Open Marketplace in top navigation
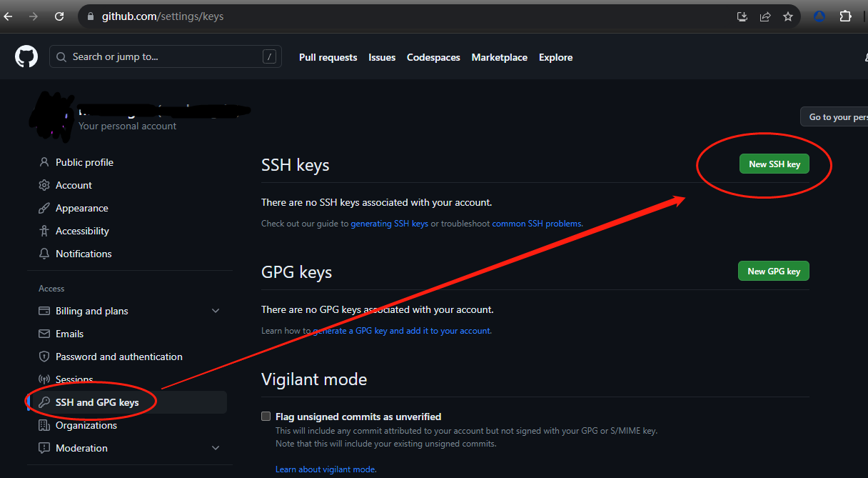The width and height of the screenshot is (868, 478). point(500,57)
